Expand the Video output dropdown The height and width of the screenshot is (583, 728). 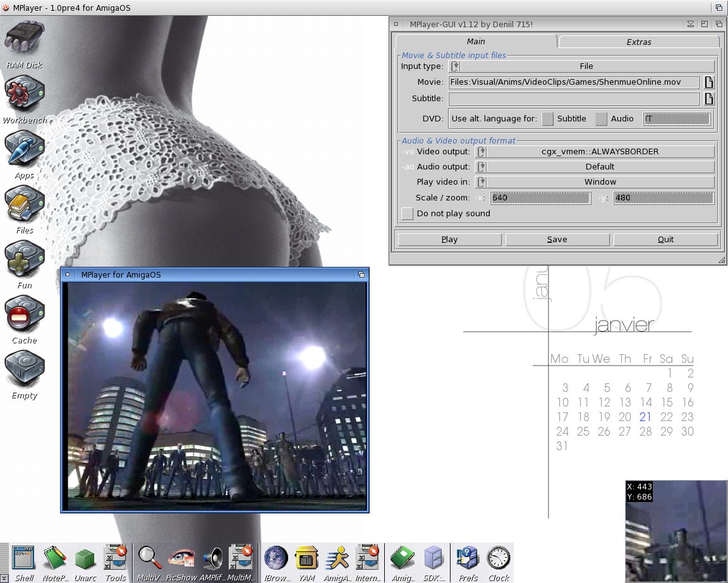[x=594, y=152]
